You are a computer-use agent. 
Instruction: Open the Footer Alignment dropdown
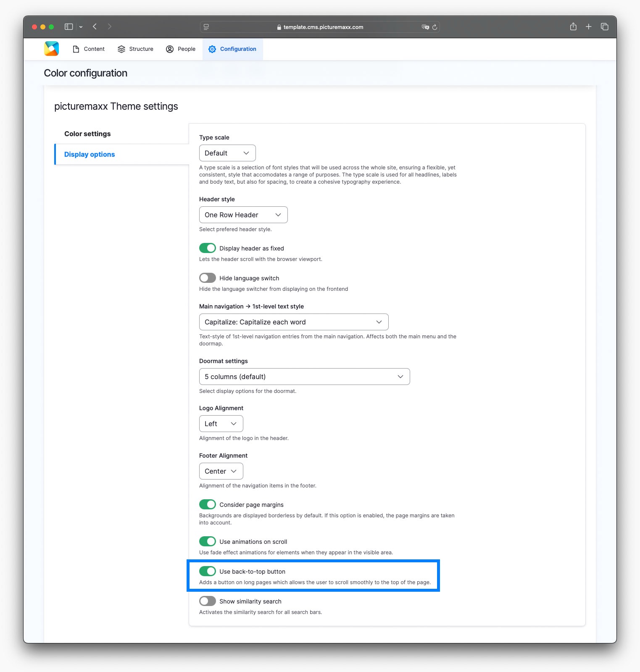(221, 471)
